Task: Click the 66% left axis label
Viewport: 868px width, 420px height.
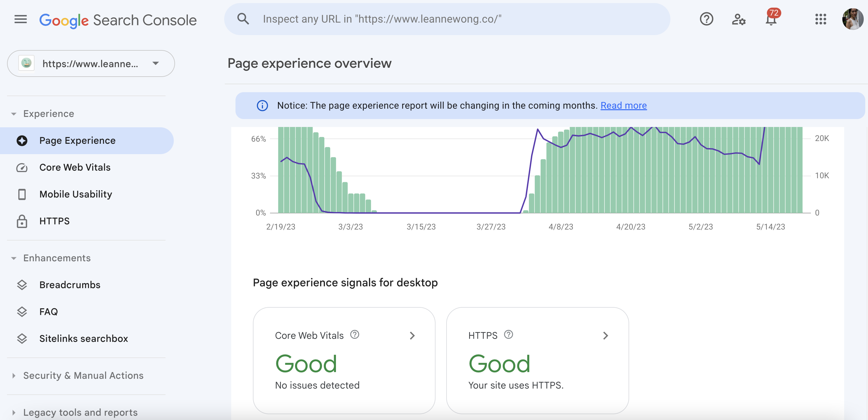Action: (x=258, y=139)
